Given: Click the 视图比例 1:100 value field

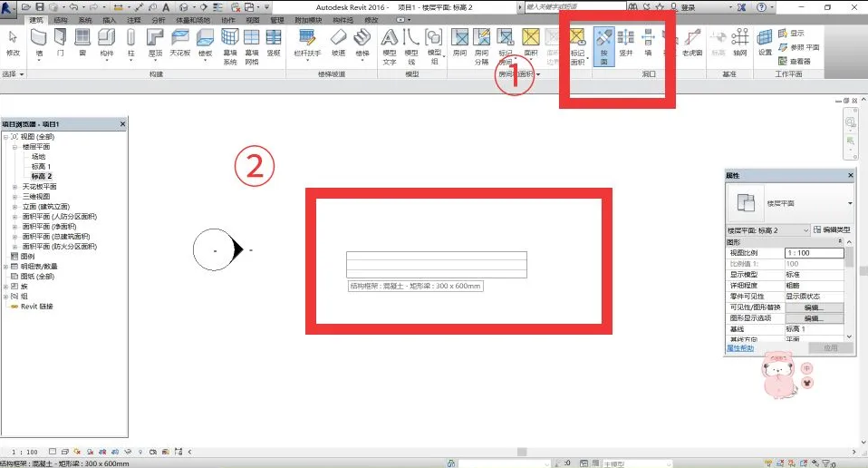Looking at the screenshot, I should click(x=815, y=252).
